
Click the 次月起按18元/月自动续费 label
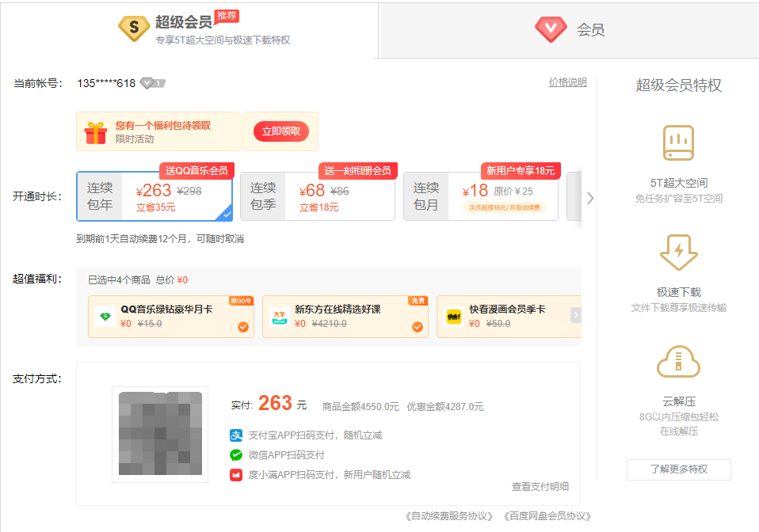click(505, 207)
